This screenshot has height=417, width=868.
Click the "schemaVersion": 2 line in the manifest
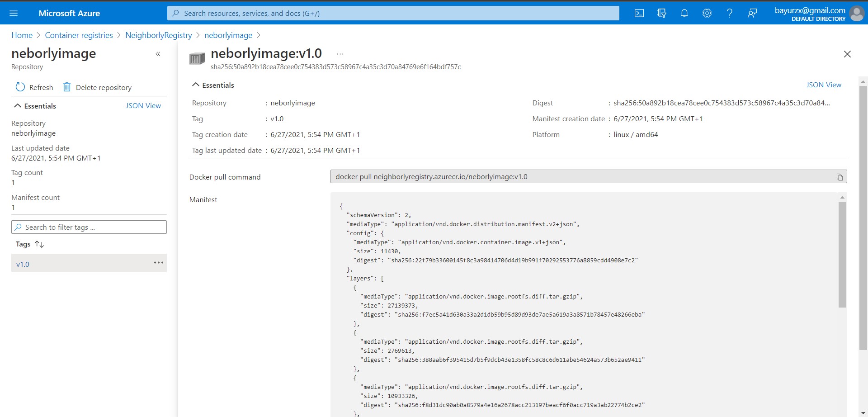379,215
